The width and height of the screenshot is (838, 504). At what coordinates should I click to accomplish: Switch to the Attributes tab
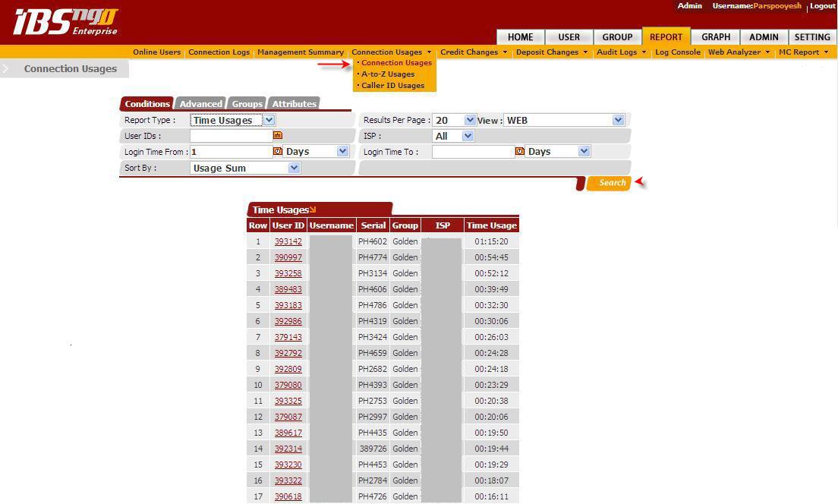tap(294, 104)
